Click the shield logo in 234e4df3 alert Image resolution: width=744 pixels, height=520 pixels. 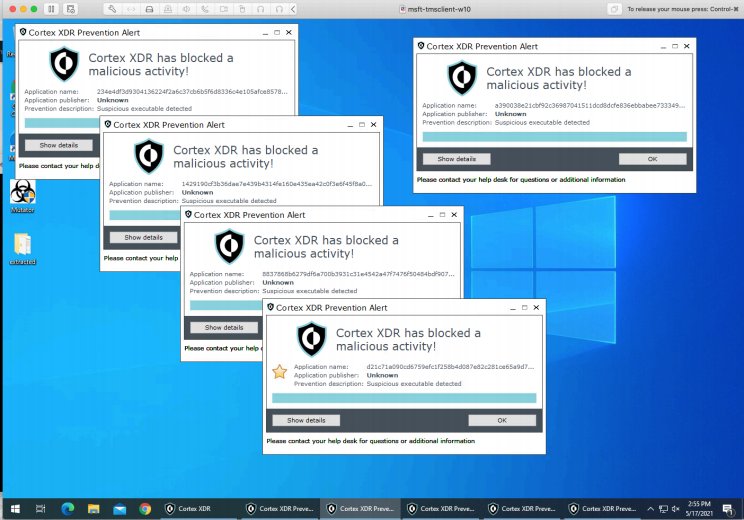point(64,64)
